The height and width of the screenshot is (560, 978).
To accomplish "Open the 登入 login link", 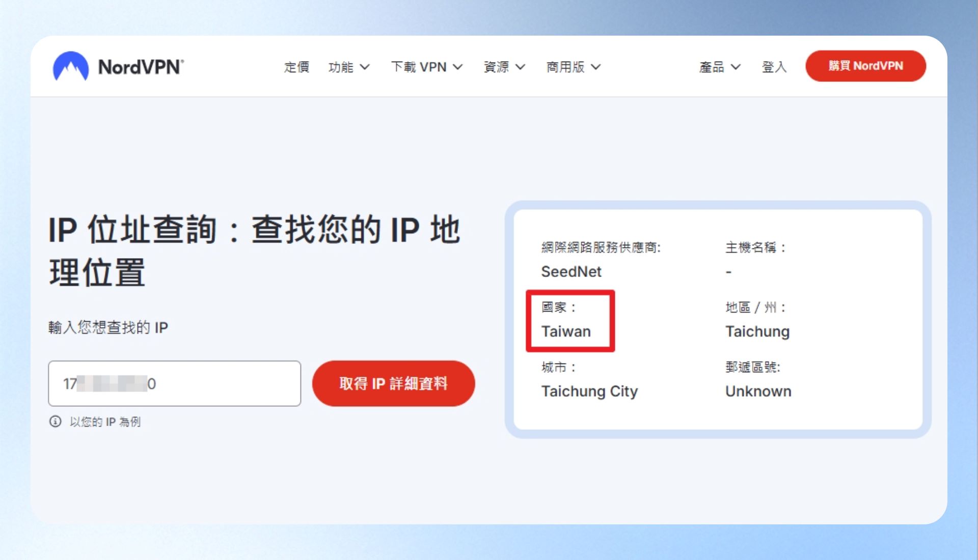I will 774,67.
